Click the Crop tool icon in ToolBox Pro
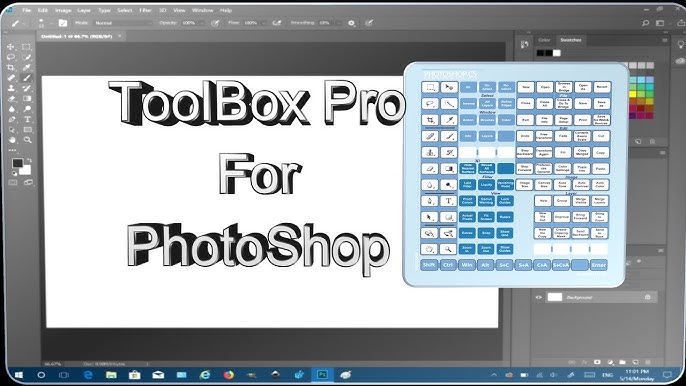The image size is (686, 386). (430, 119)
